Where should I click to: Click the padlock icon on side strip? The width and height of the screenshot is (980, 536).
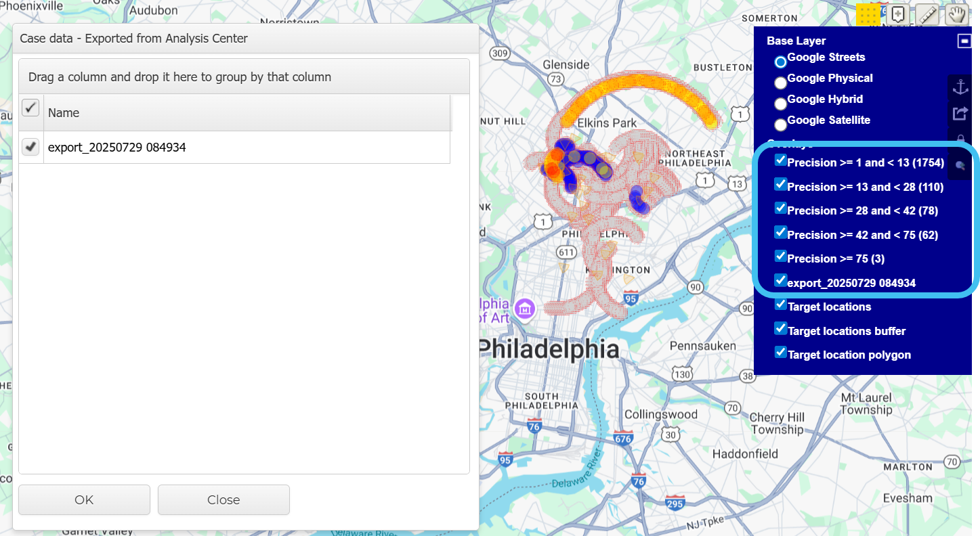pyautogui.click(x=960, y=139)
